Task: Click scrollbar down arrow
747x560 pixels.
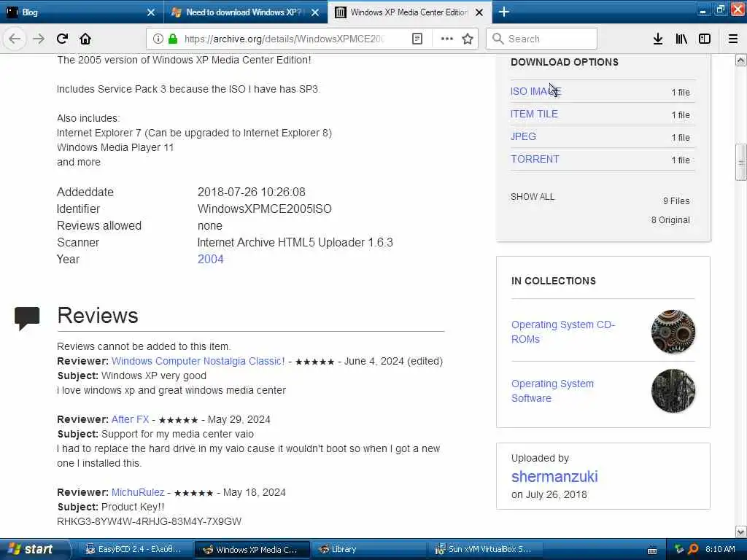Action: (741, 532)
